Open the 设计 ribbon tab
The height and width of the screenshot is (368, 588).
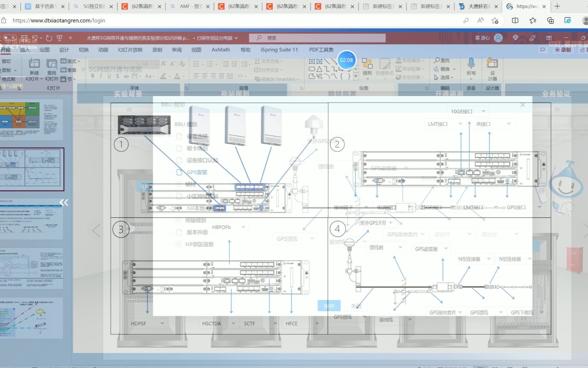(64, 50)
